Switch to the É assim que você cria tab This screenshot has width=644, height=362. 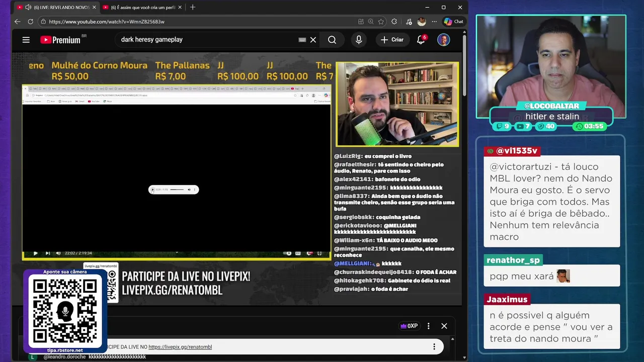tap(143, 8)
